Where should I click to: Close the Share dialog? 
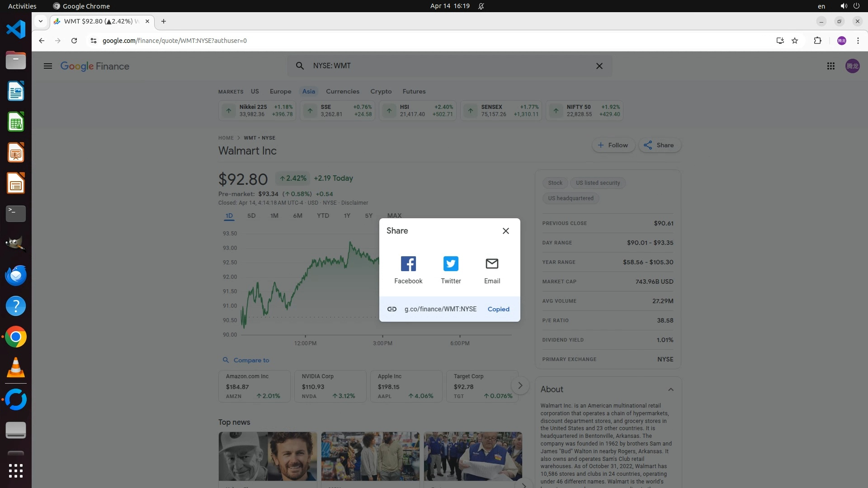click(506, 231)
